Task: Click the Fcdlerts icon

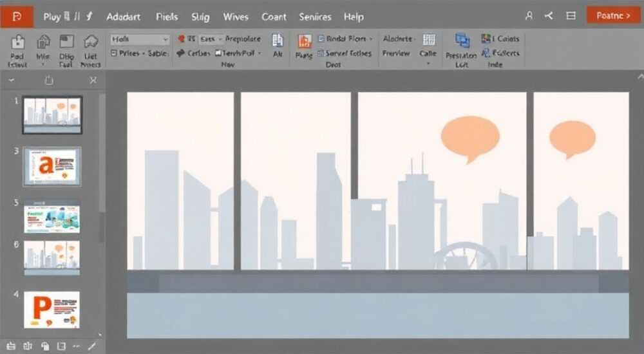Action: (x=486, y=53)
